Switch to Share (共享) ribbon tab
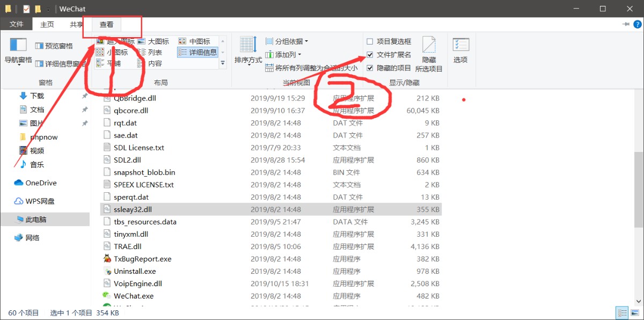644x320 pixels. coord(77,25)
